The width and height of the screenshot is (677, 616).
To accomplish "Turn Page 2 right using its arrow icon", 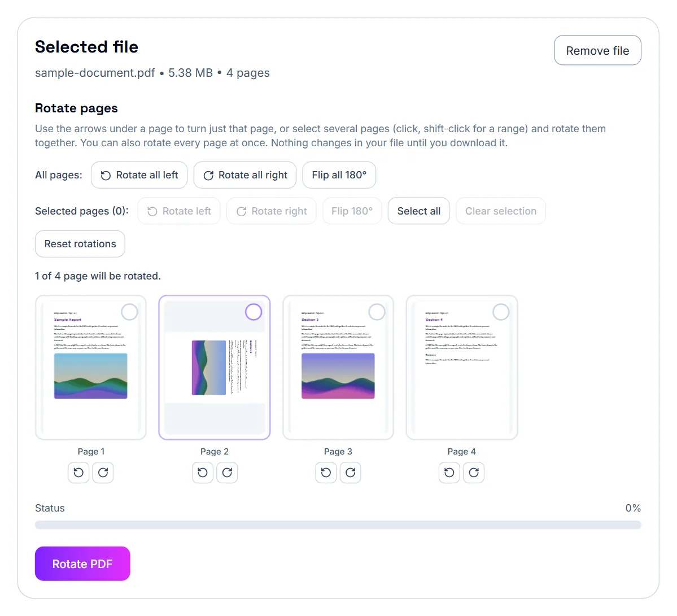I will coord(227,472).
